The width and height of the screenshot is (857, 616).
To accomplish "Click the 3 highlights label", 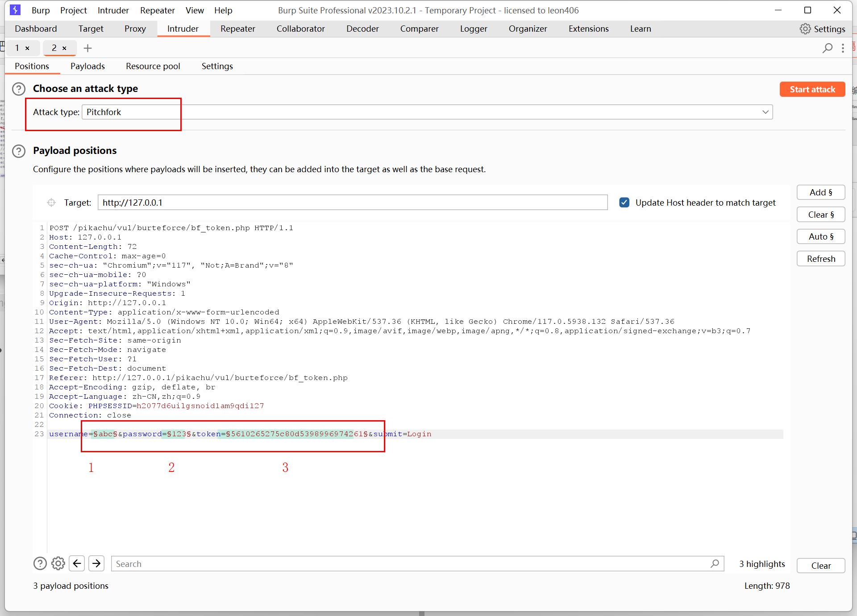I will 762,564.
